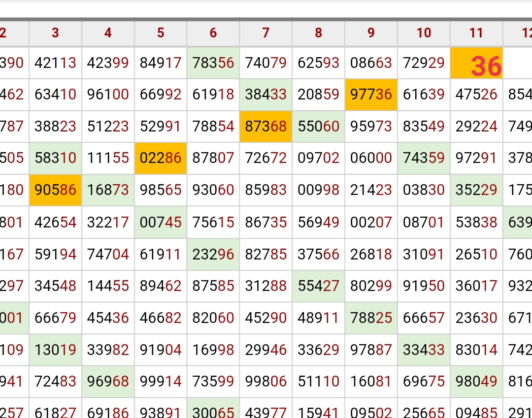Select column header 5

(x=161, y=33)
